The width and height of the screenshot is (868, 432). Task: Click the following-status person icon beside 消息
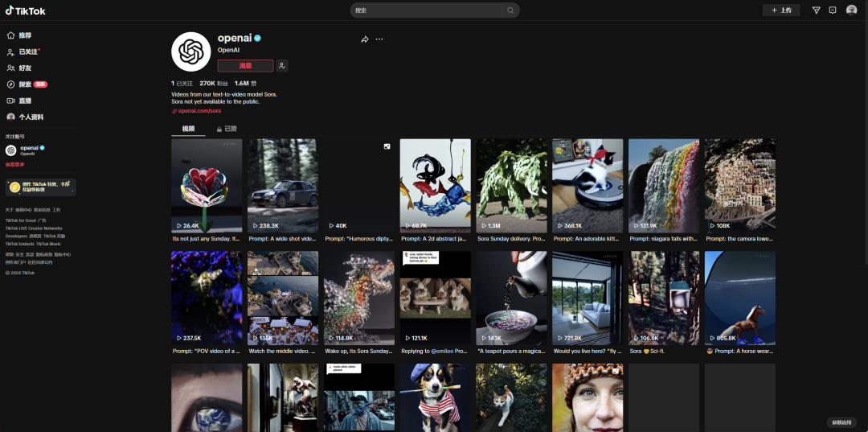(282, 66)
